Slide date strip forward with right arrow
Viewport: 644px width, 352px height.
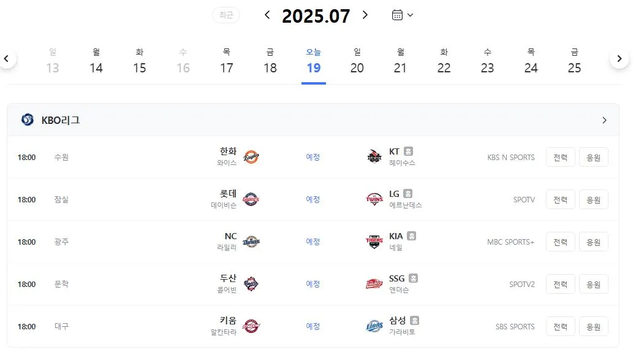pyautogui.click(x=619, y=58)
